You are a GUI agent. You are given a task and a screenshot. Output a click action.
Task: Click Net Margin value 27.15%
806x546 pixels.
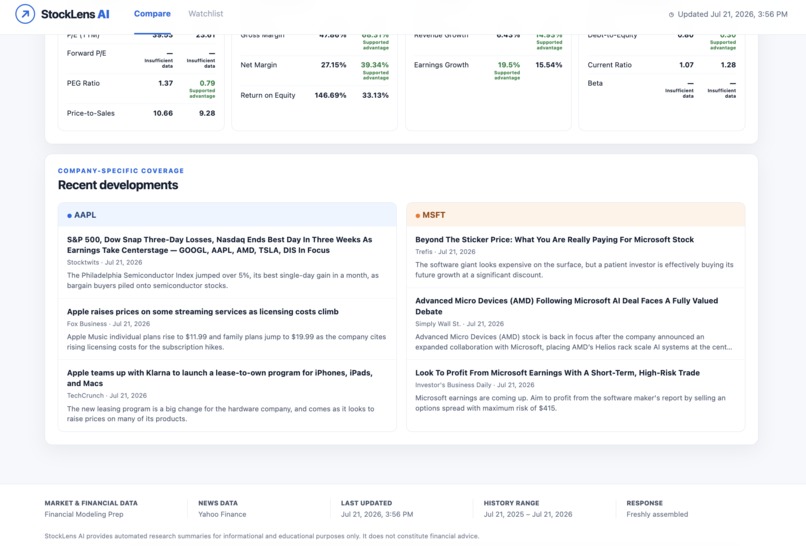tap(334, 65)
